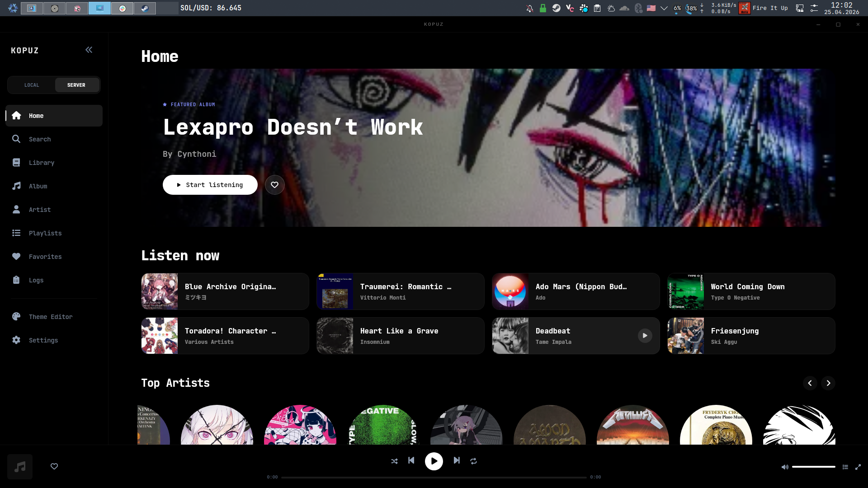Switch source to LOCAL
The image size is (868, 488).
[x=32, y=85]
